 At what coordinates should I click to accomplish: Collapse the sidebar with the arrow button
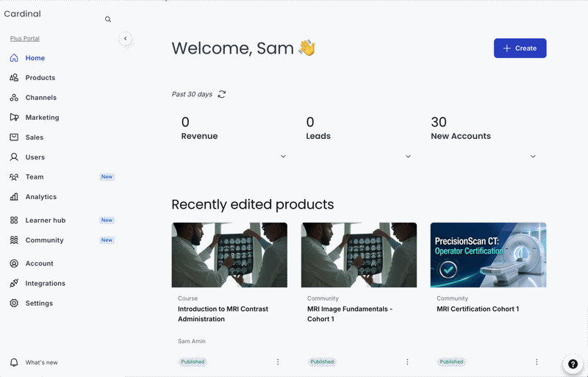tap(125, 38)
